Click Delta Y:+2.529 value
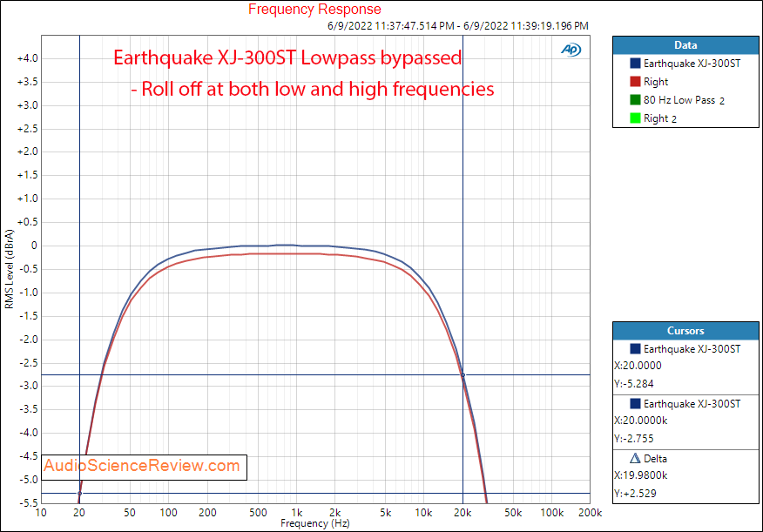Viewport: 763px width, 532px height. 635,494
